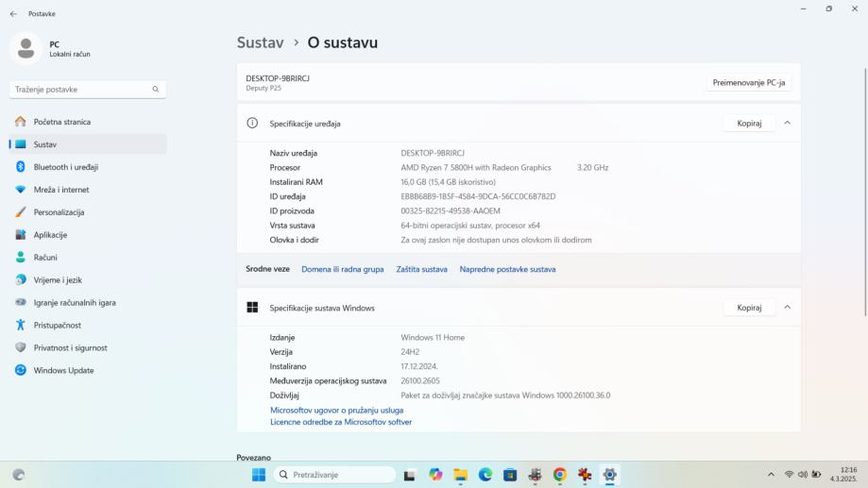
Task: Click the vertical scrollbar on the right
Action: [865, 192]
